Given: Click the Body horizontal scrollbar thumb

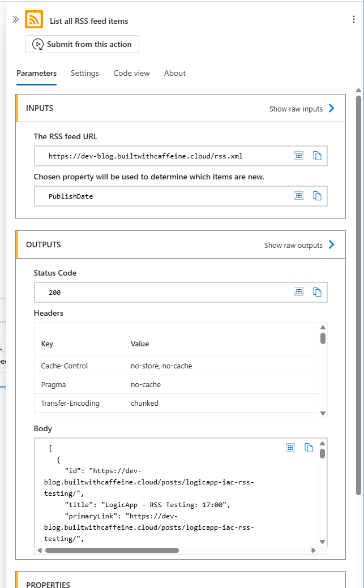Looking at the screenshot, I should (112, 551).
